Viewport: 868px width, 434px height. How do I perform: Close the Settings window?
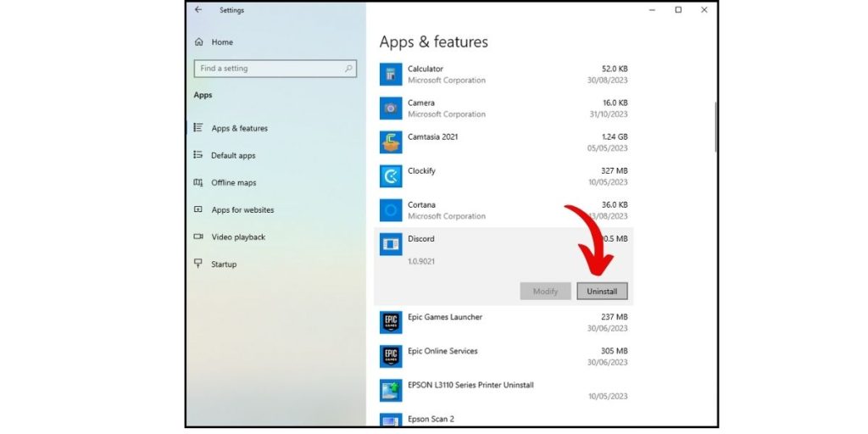[704, 10]
